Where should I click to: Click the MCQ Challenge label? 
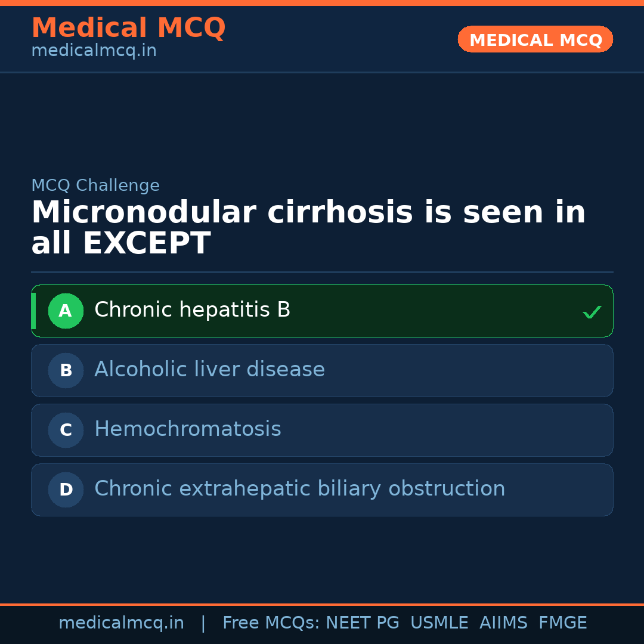95,185
